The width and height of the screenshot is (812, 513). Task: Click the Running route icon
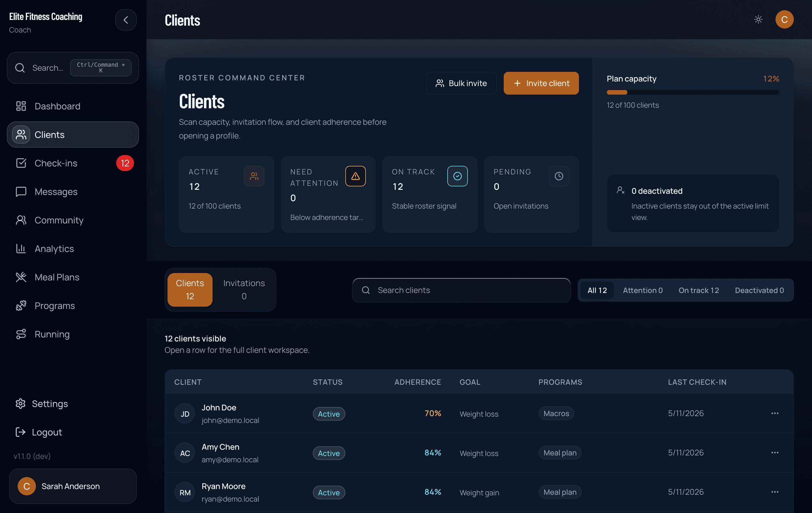21,334
